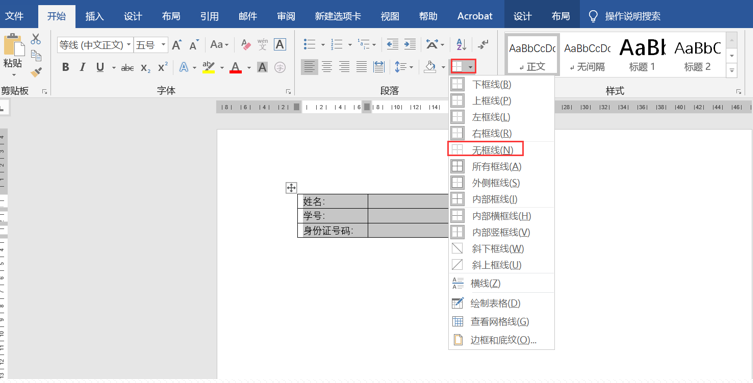The height and width of the screenshot is (383, 753).
Task: Toggle character shading A button
Action: [x=262, y=67]
